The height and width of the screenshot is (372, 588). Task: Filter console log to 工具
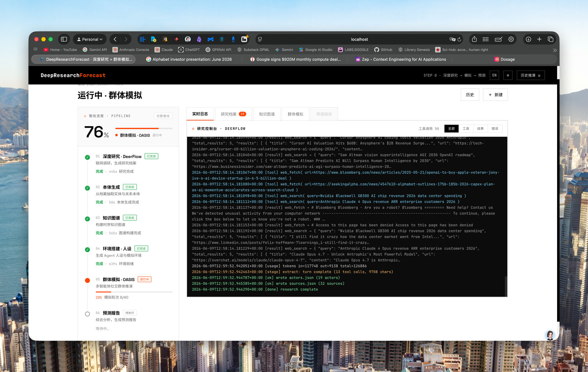click(x=466, y=128)
